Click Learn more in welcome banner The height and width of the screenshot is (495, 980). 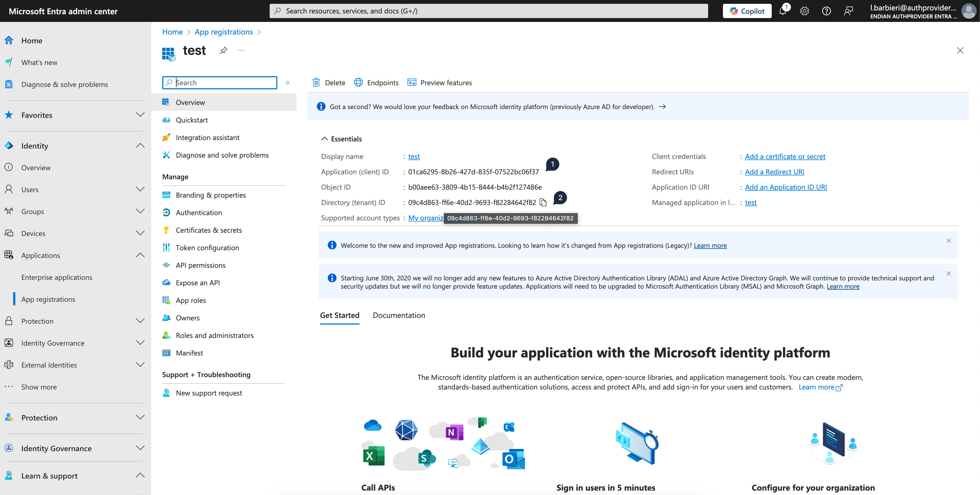click(710, 246)
